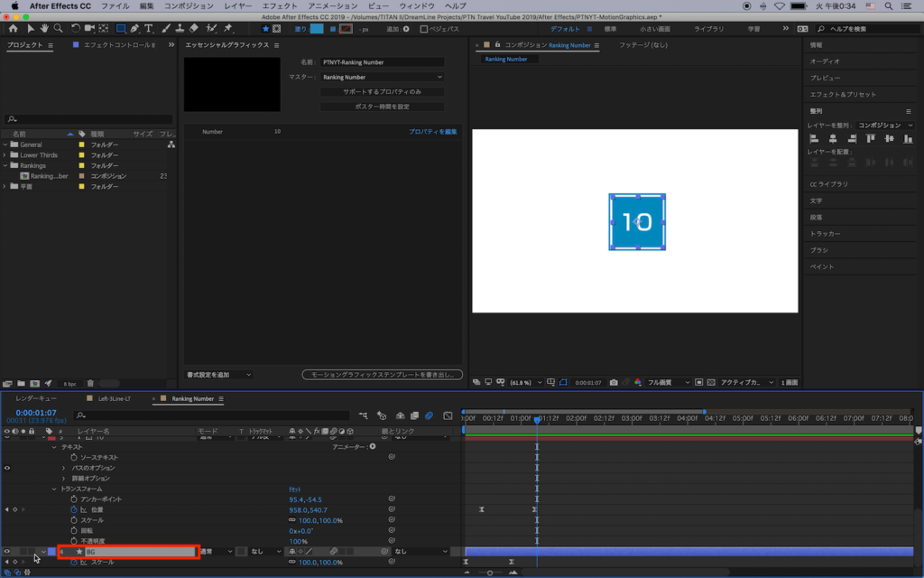The height and width of the screenshot is (578, 924).
Task: Enable the ベジェパス checkbox
Action: click(424, 29)
